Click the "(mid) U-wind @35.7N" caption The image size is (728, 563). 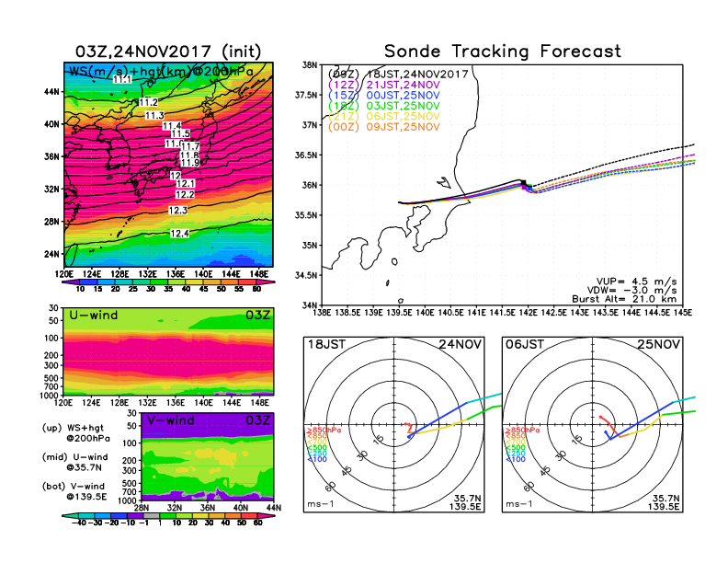click(74, 462)
